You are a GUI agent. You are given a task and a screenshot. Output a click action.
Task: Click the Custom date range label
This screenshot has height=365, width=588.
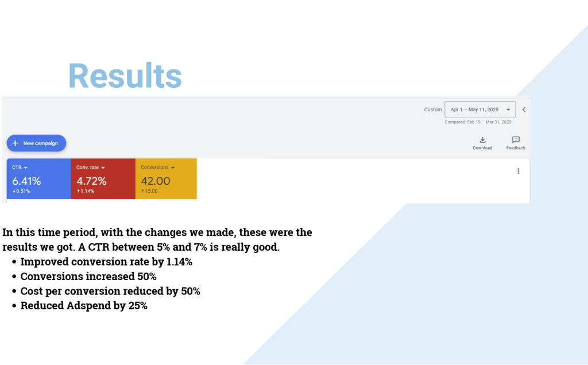tap(433, 110)
